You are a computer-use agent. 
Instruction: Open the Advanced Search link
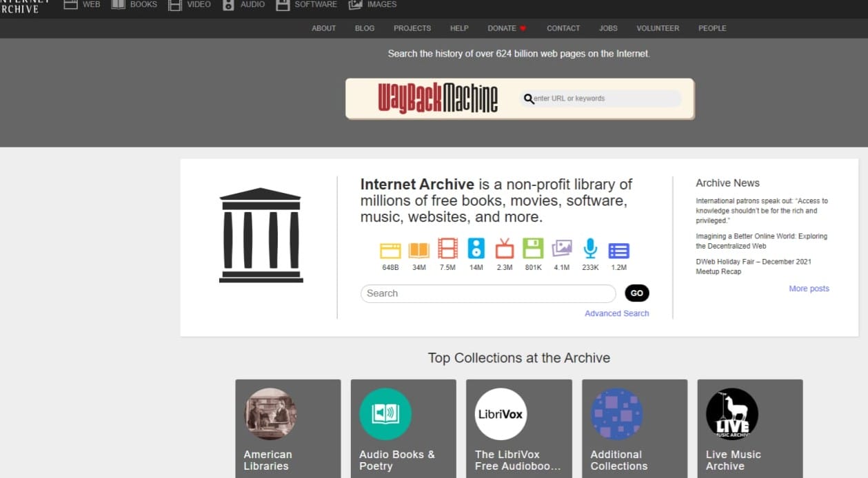[x=617, y=313]
